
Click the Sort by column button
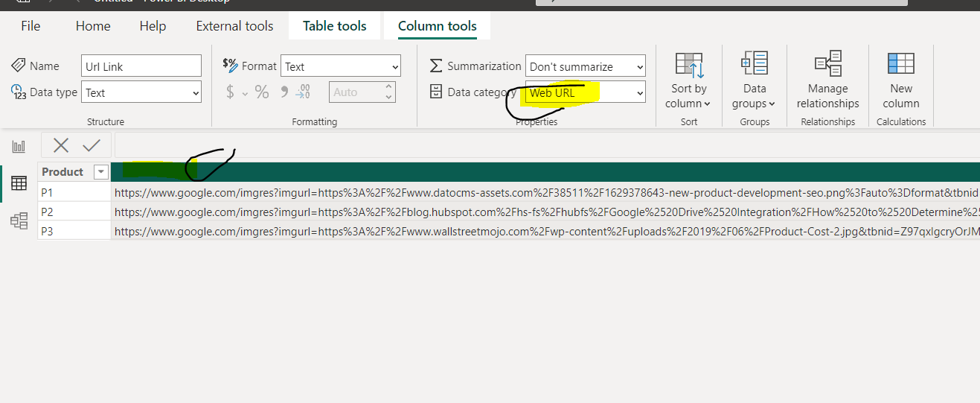pyautogui.click(x=688, y=80)
